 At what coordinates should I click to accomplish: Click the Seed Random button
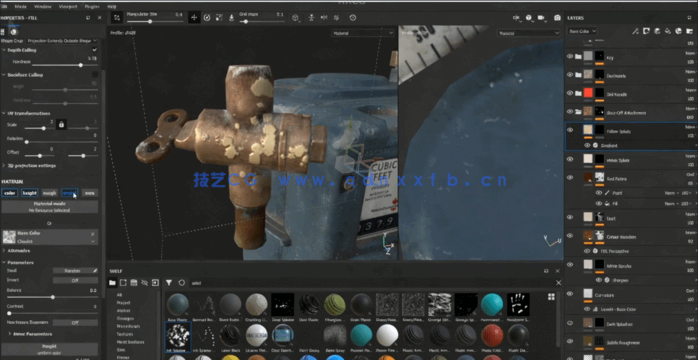pos(75,270)
